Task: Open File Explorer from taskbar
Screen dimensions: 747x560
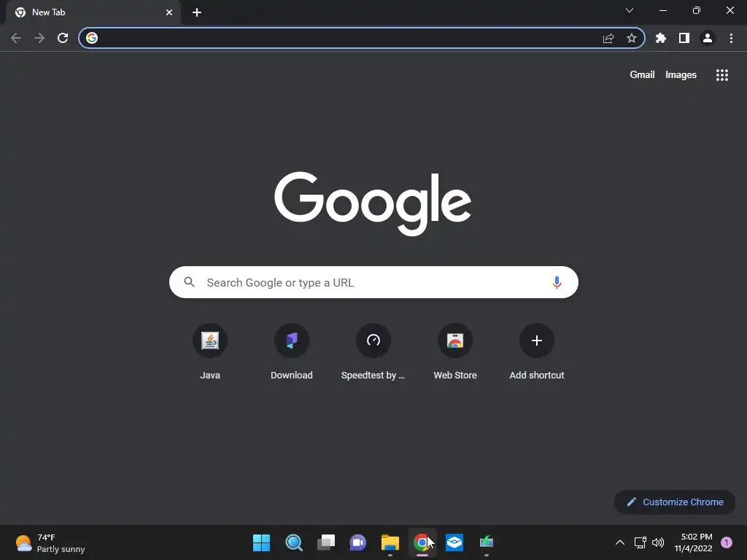Action: click(x=390, y=542)
